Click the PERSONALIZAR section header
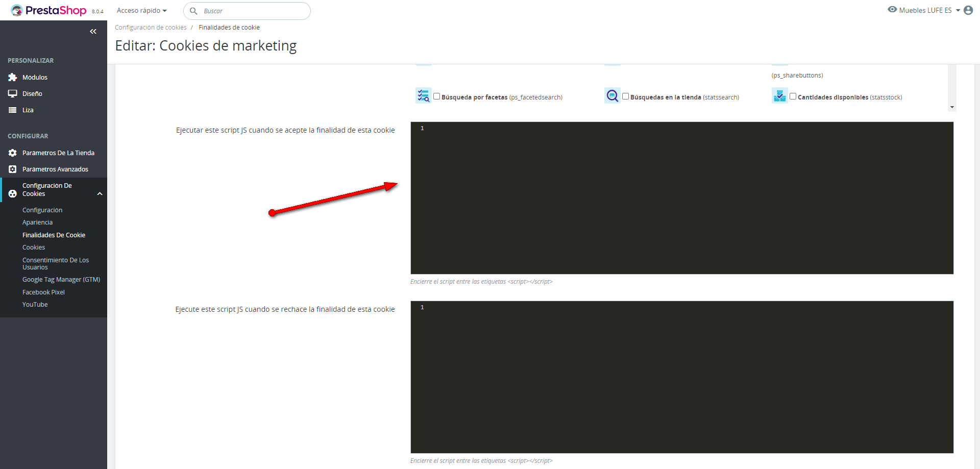 [31, 61]
